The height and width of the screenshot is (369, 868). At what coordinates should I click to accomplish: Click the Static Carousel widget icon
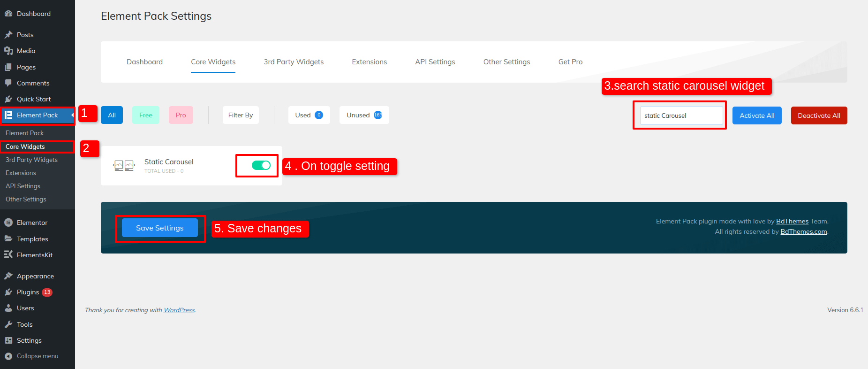pos(124,165)
